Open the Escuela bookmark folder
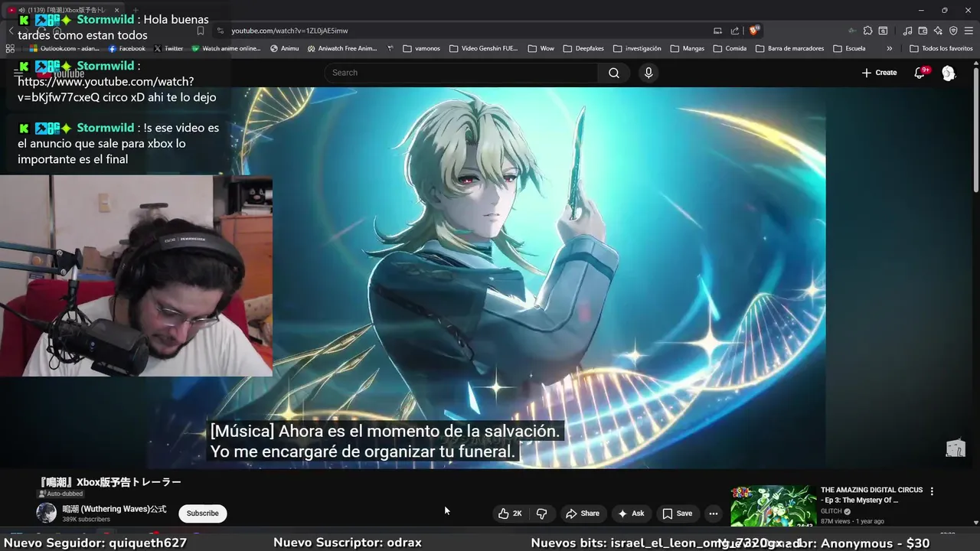 (849, 48)
